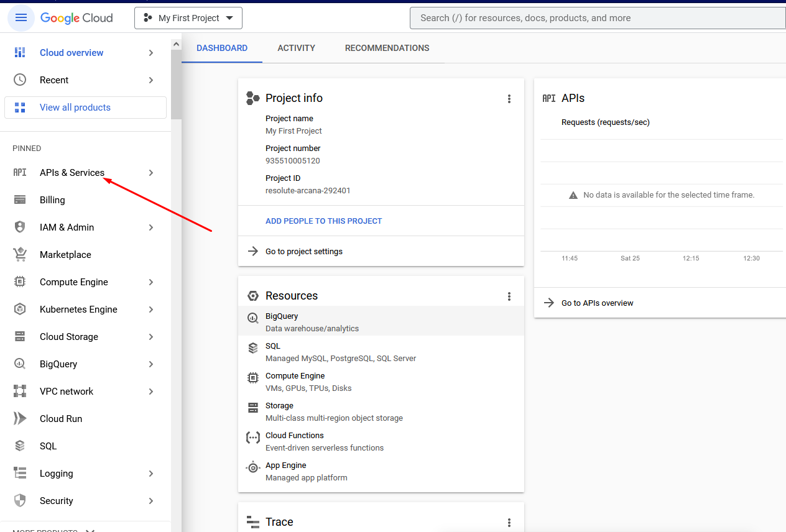Viewport: 786px width, 532px height.
Task: Switch to the Recommendations tab
Action: click(387, 48)
